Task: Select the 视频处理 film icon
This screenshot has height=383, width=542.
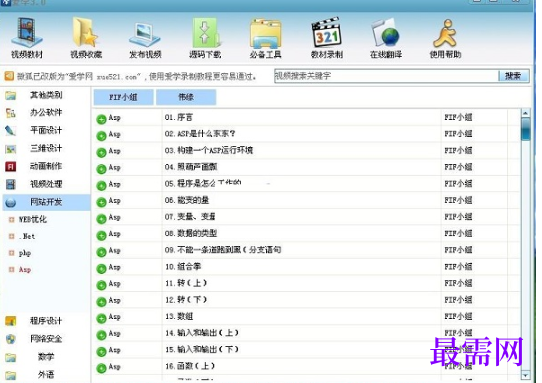Action: [x=11, y=184]
